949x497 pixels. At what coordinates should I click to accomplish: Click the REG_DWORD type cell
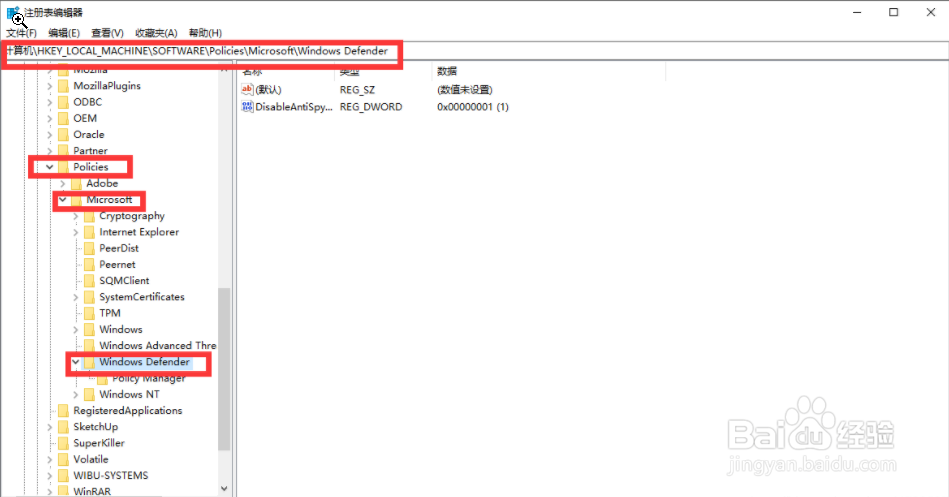371,107
